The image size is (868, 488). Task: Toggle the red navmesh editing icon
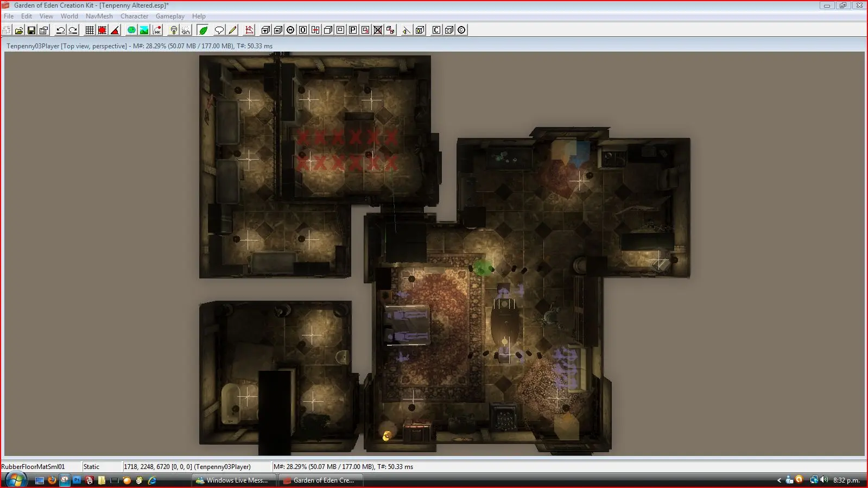pos(249,30)
